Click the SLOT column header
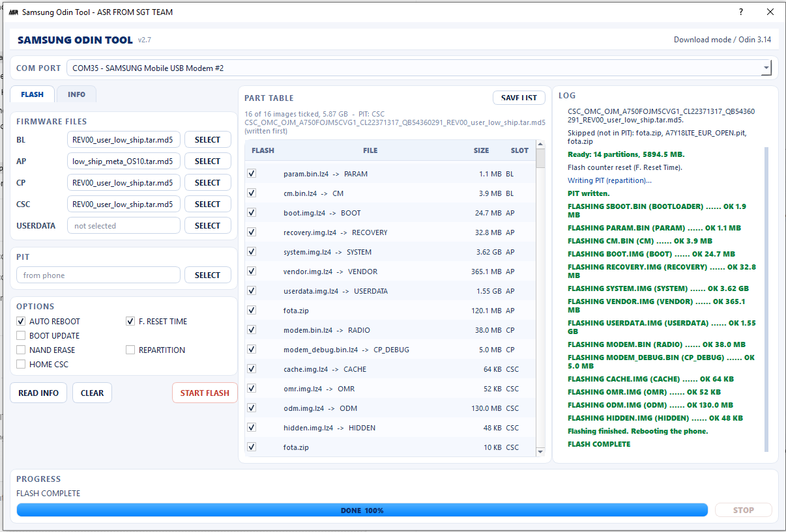Screen dimensions: 786x532 [519, 150]
